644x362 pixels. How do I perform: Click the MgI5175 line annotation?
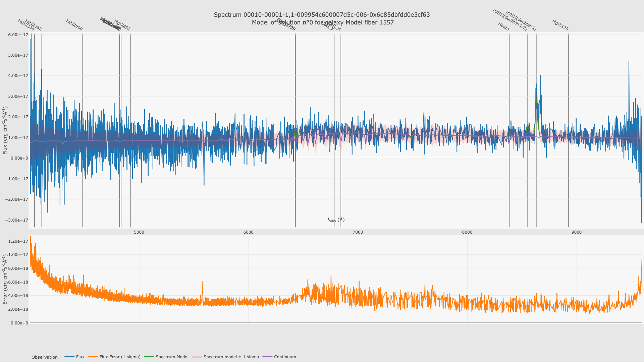(560, 25)
